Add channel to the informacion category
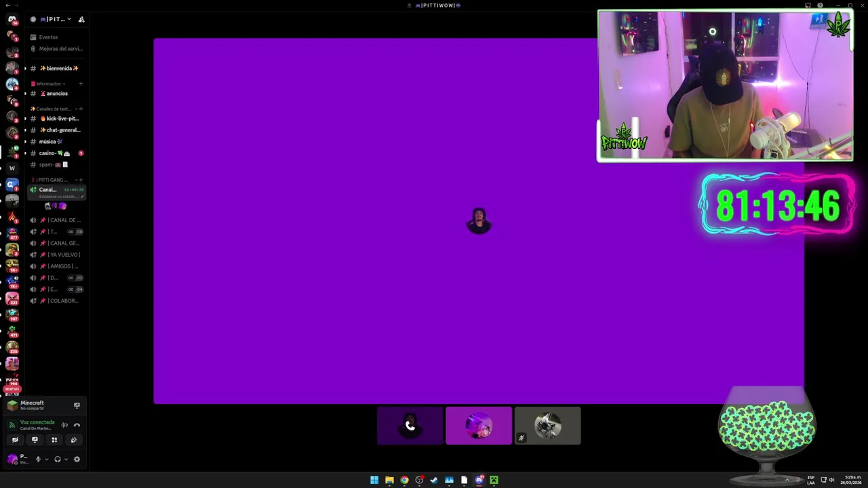 [81, 84]
